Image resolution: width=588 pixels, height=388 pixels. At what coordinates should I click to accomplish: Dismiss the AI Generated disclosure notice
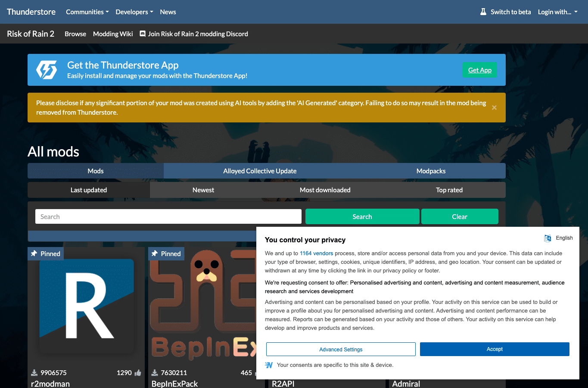(494, 108)
